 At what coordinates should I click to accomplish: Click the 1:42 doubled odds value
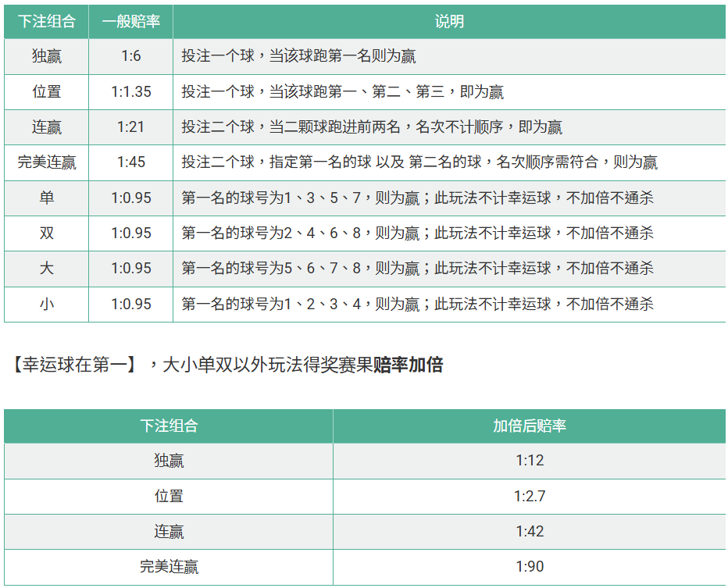(x=530, y=531)
